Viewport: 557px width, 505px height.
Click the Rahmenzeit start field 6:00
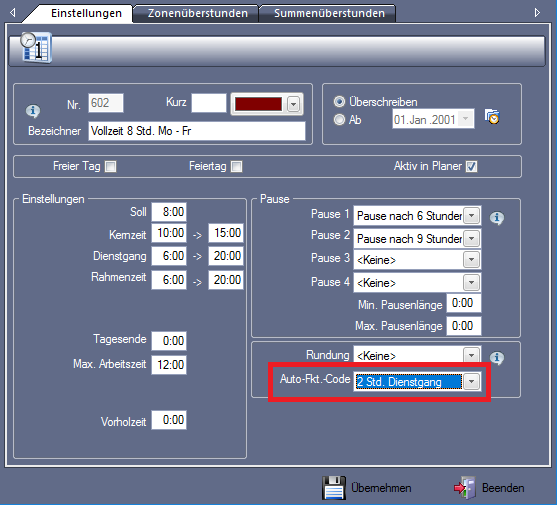click(169, 280)
